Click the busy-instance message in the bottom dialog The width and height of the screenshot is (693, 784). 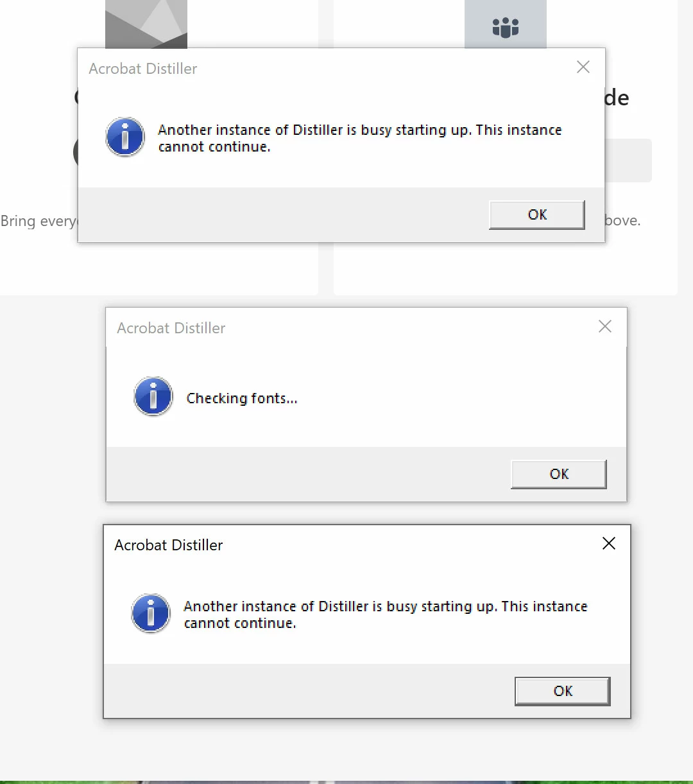pyautogui.click(x=386, y=614)
